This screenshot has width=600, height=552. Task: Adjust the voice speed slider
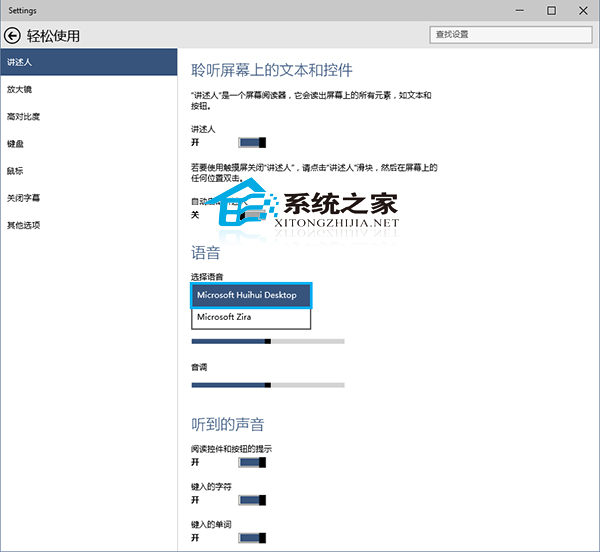pos(268,341)
